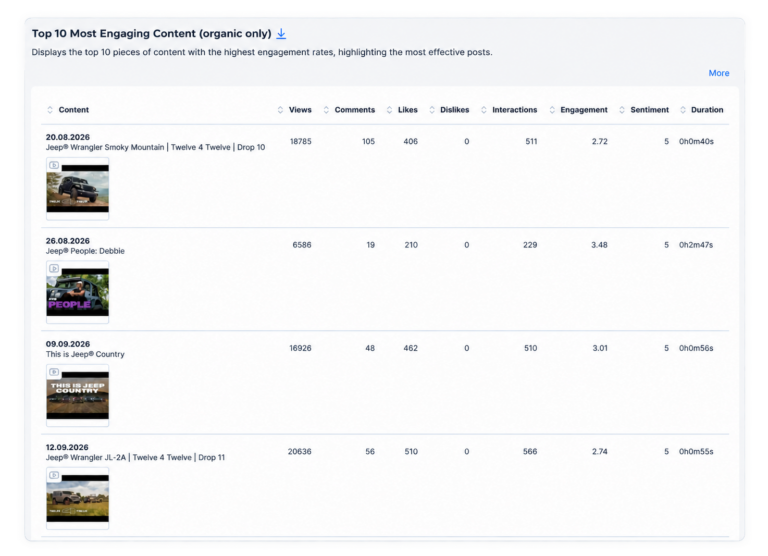
Task: Click the Engagement column header label
Action: [584, 110]
